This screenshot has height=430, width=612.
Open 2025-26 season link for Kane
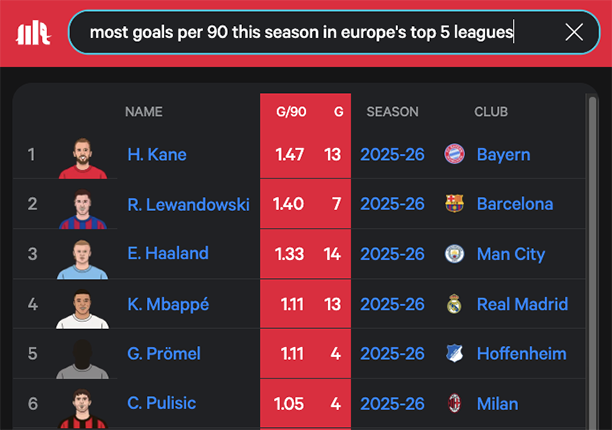tap(392, 155)
